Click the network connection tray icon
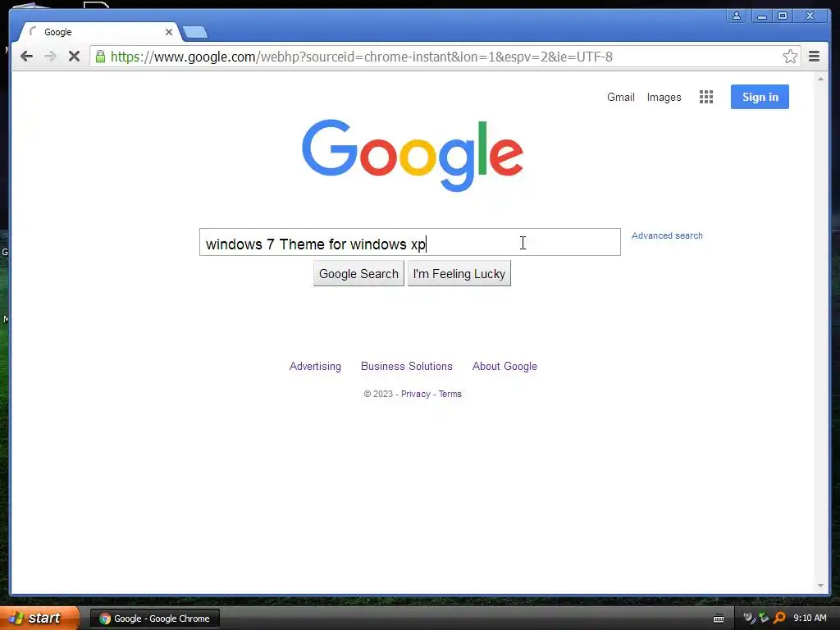The width and height of the screenshot is (840, 630). (x=765, y=618)
